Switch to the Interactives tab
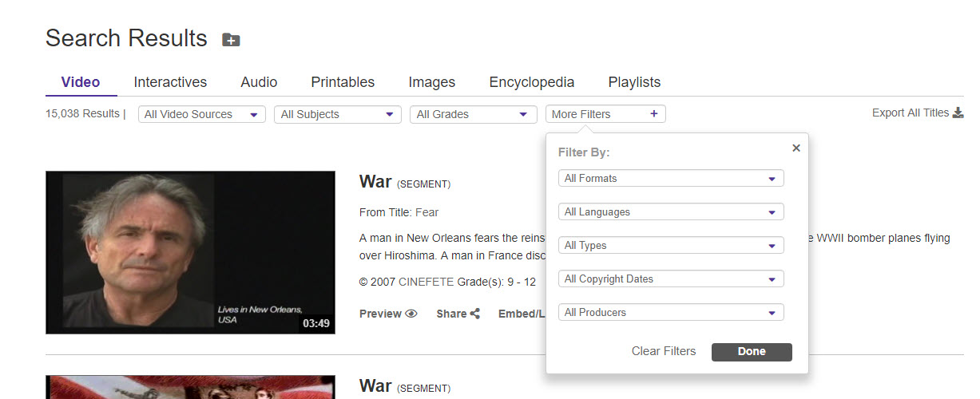This screenshot has height=399, width=980. 170,82
